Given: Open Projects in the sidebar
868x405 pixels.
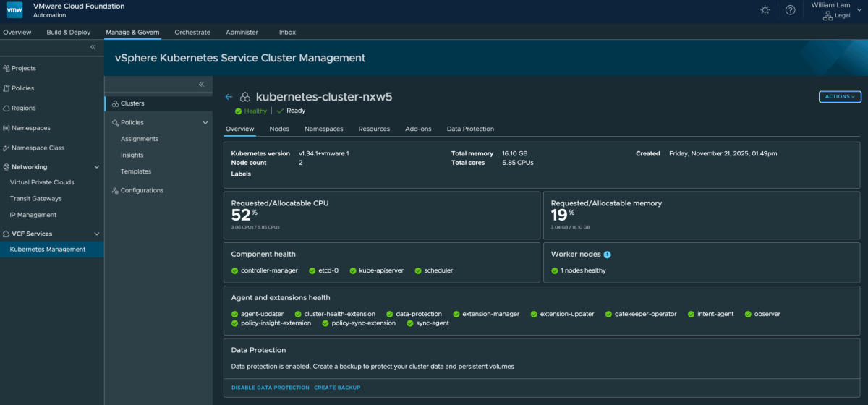Looking at the screenshot, I should tap(23, 68).
